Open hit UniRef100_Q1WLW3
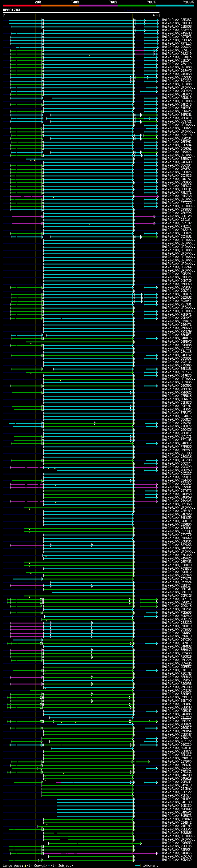 tap(177, 23)
